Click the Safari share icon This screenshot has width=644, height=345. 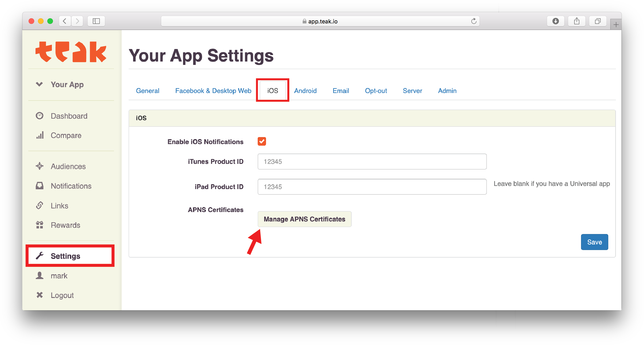tap(577, 21)
